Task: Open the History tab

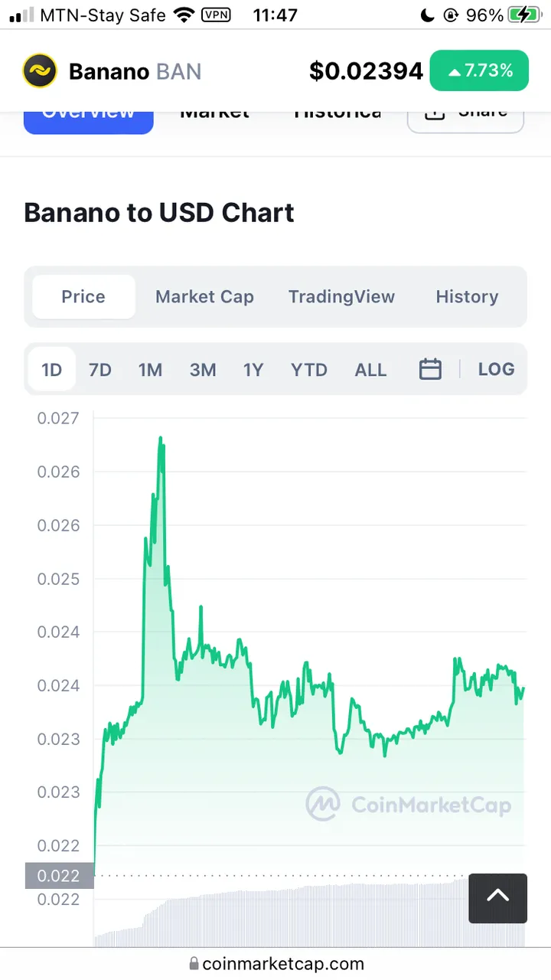Action: [467, 296]
